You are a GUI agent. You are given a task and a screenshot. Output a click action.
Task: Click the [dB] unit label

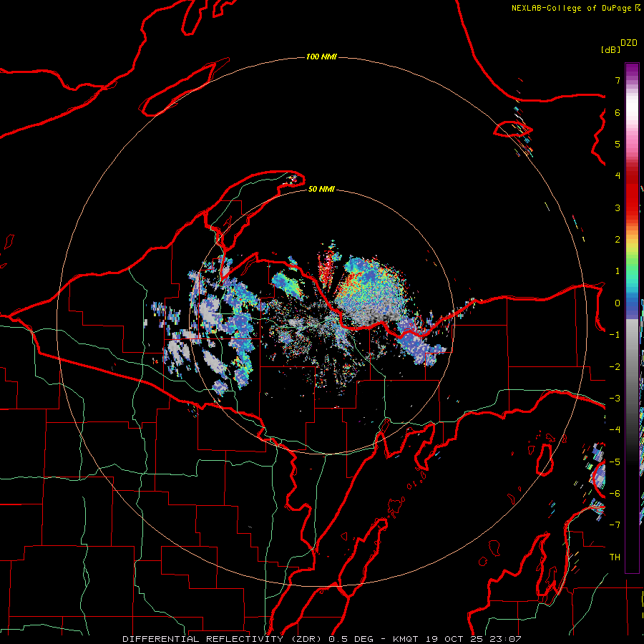pyautogui.click(x=610, y=49)
